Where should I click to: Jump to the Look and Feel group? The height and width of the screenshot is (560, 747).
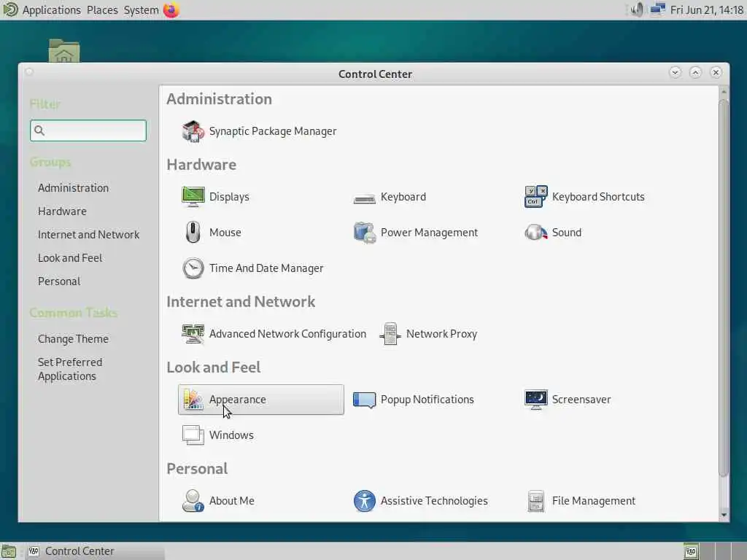(70, 258)
